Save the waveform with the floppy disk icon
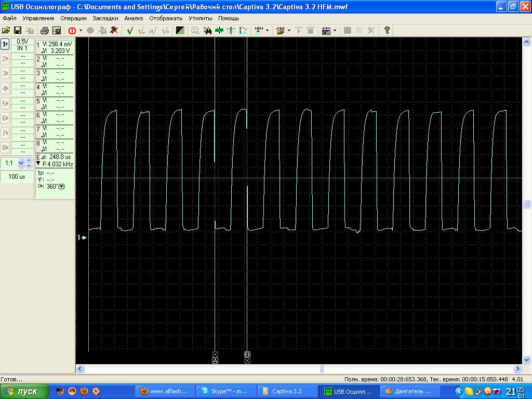 point(18,31)
